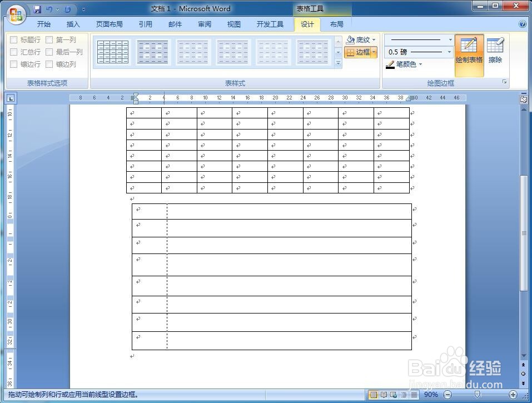Click the 底纹 shading icon

coord(350,39)
